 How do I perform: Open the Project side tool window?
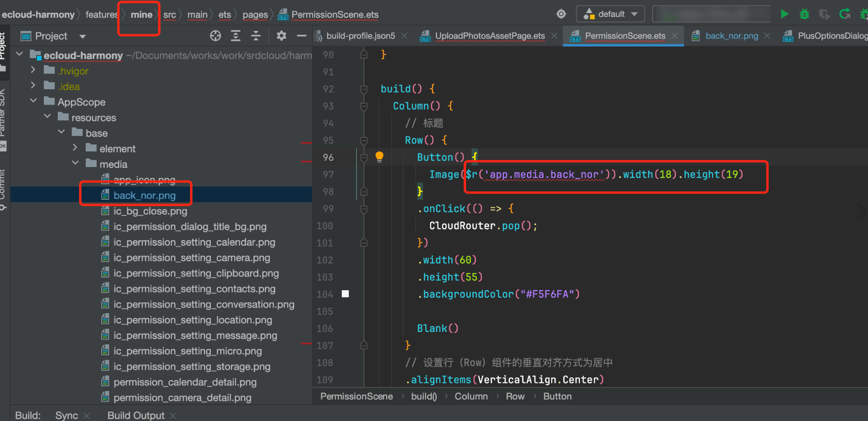(x=3, y=51)
